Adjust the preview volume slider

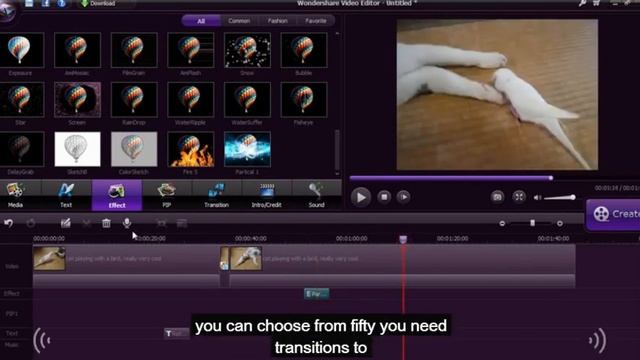point(560,198)
